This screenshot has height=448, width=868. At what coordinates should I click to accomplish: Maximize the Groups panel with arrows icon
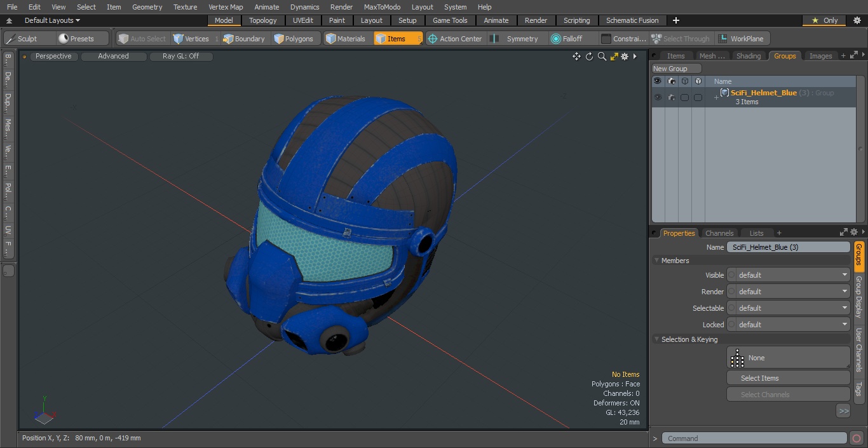pos(853,56)
